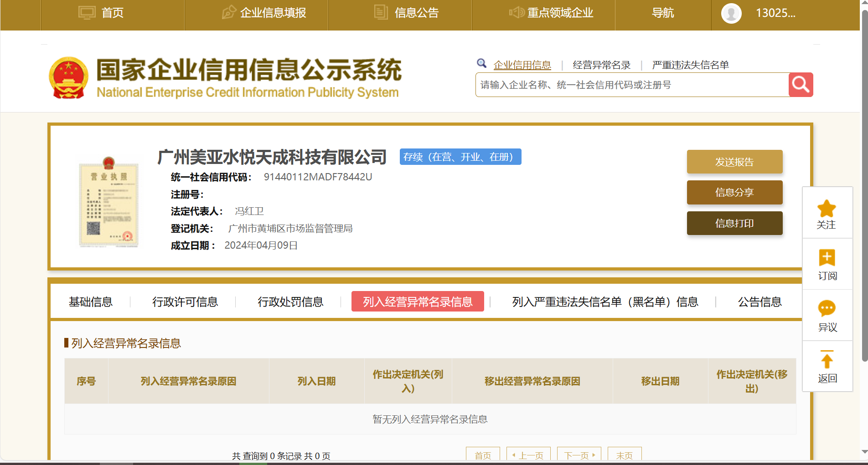
Task: Open the 异议 objection chat bubble icon
Action: click(827, 309)
